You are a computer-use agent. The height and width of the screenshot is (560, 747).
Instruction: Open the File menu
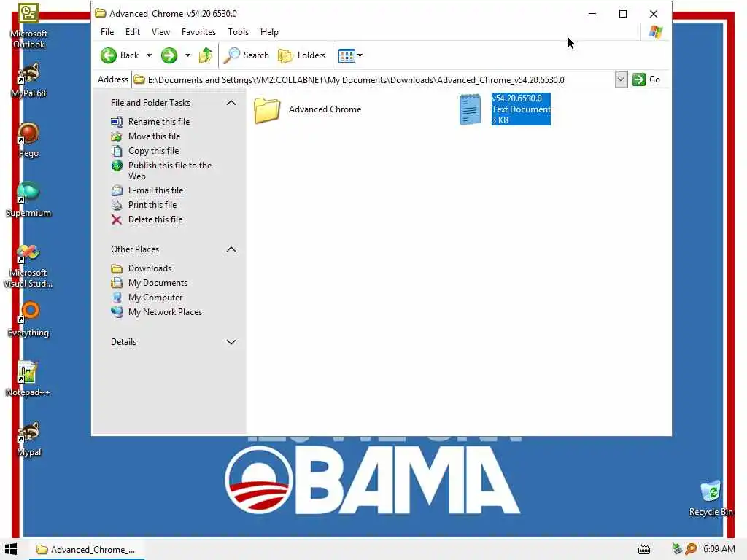107,32
